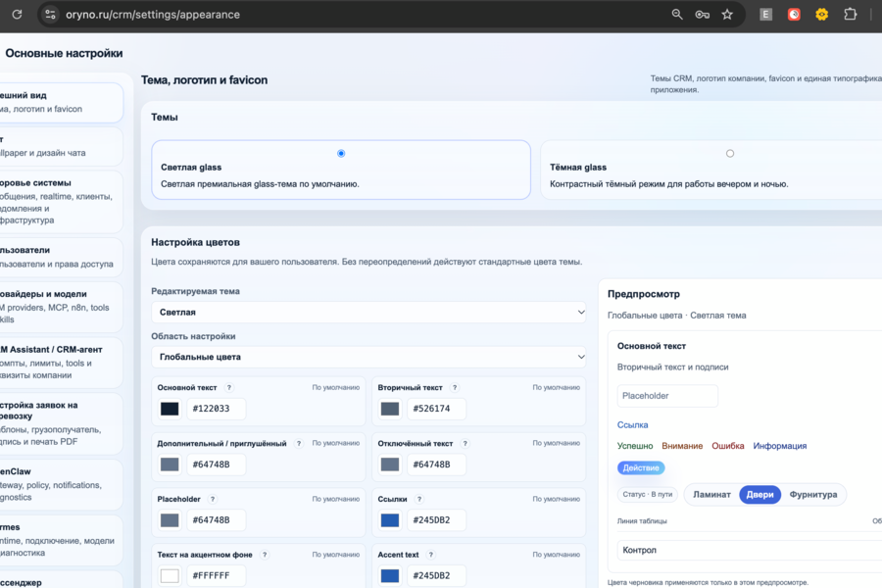Open Внешний вид settings section
882x588 pixels.
tap(61, 102)
